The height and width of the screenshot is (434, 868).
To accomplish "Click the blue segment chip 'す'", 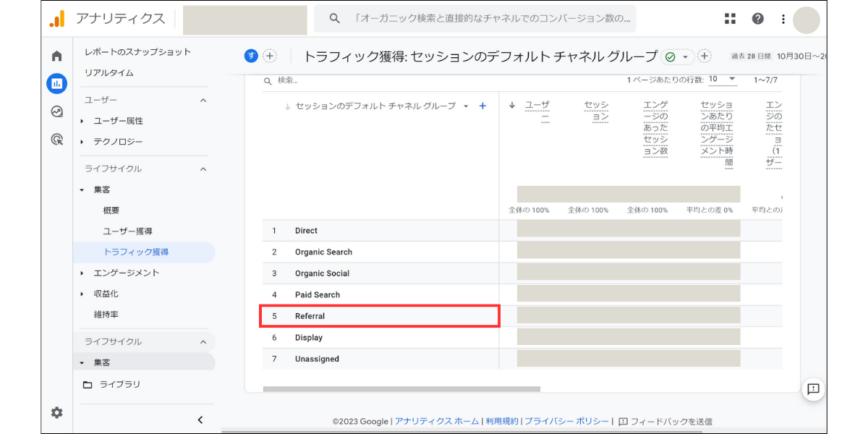I will click(x=251, y=56).
